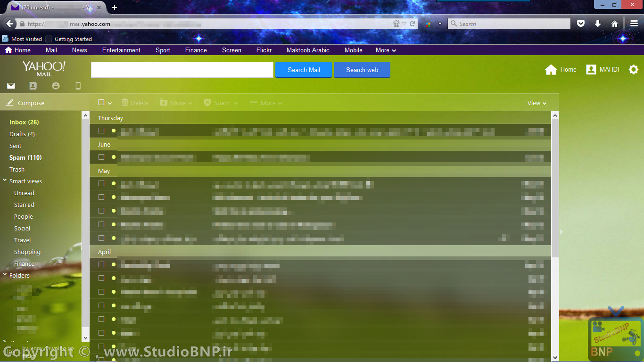This screenshot has height=362, width=644.
Task: Open Maktoob Arabic in navigation bar
Action: pyautogui.click(x=308, y=50)
